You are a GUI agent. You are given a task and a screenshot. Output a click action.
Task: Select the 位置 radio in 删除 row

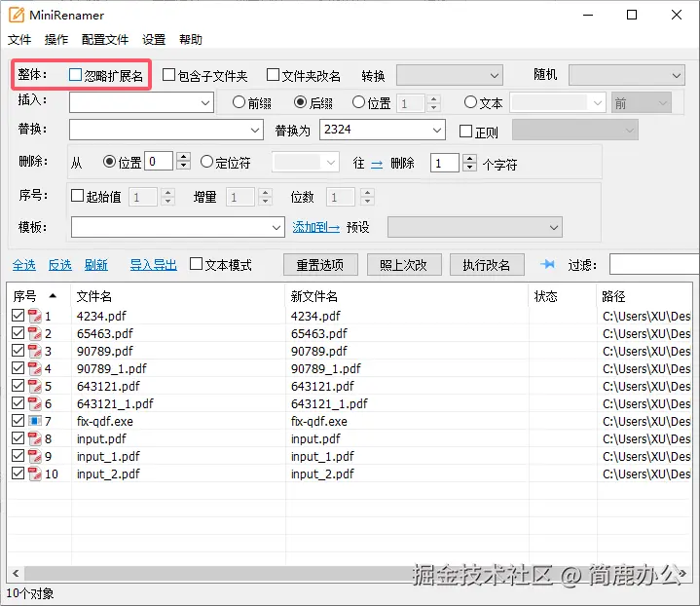[x=109, y=162]
